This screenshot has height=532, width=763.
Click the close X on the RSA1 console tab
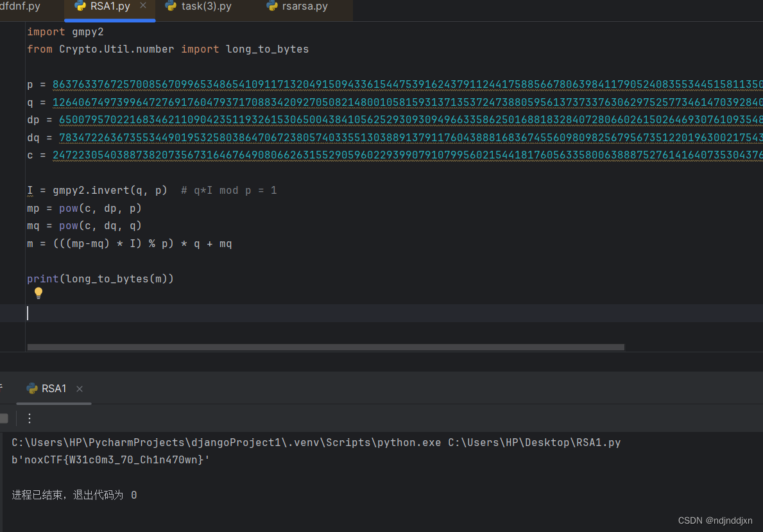coord(79,388)
